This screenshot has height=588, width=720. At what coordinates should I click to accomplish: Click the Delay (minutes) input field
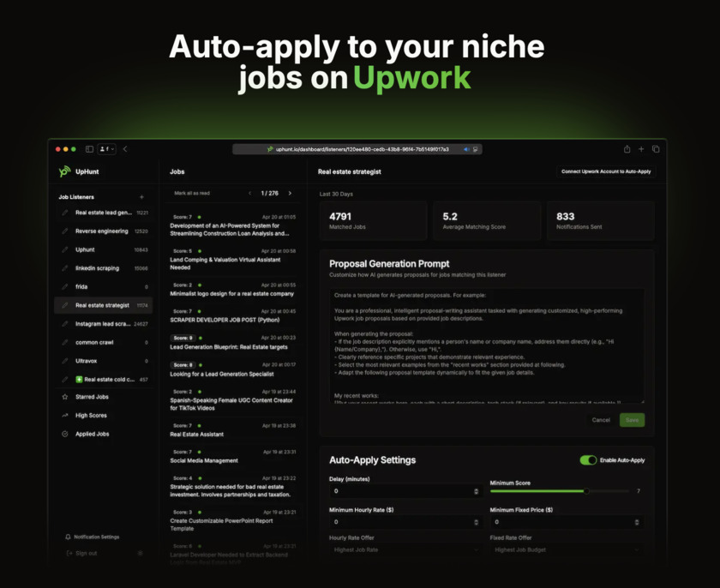(405, 491)
